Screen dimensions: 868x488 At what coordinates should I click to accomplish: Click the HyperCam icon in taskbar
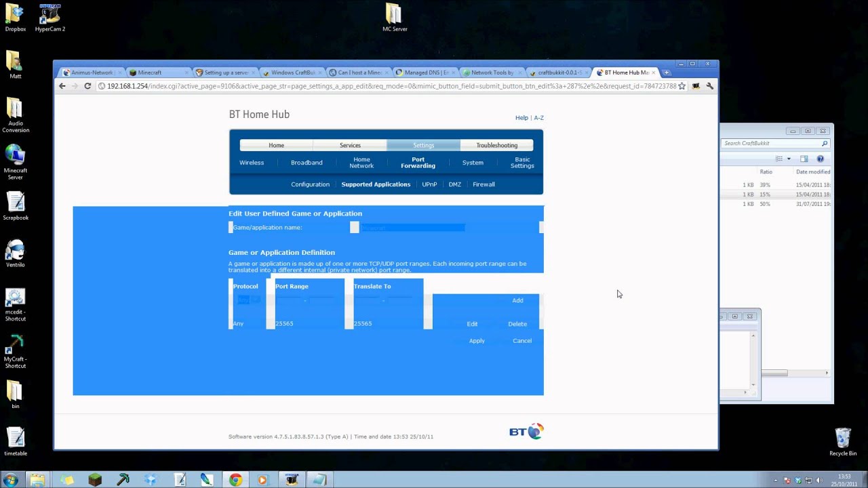click(x=292, y=480)
